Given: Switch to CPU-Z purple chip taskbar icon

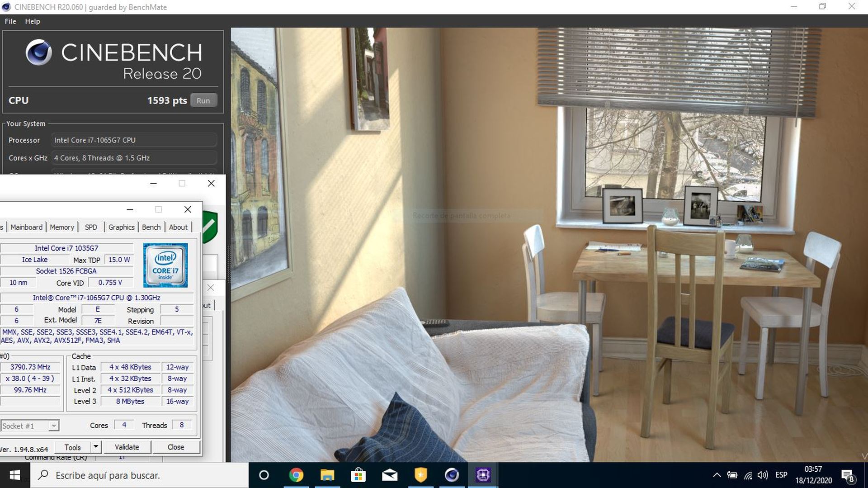Looking at the screenshot, I should point(483,475).
